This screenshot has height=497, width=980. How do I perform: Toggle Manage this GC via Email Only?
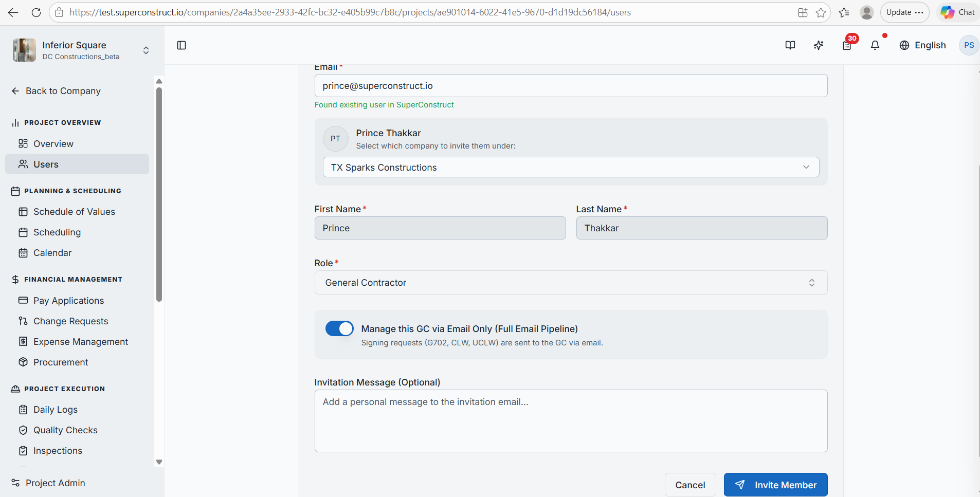tap(339, 328)
